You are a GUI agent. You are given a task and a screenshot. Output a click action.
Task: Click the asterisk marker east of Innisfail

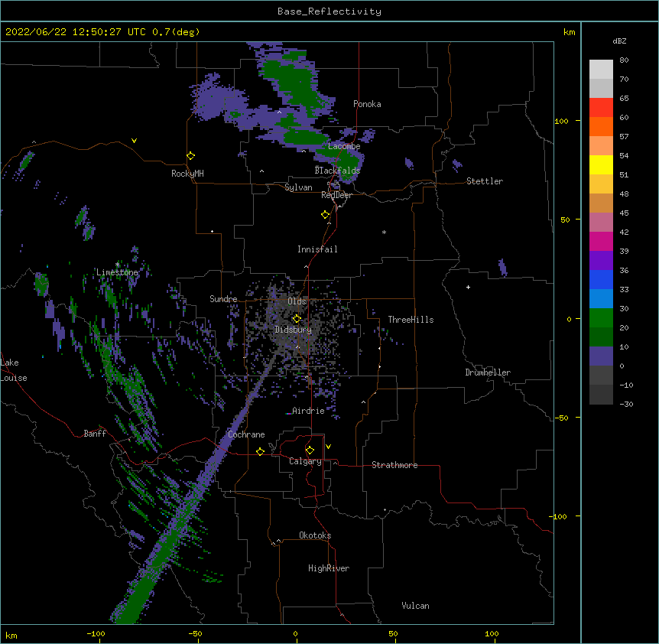(384, 233)
